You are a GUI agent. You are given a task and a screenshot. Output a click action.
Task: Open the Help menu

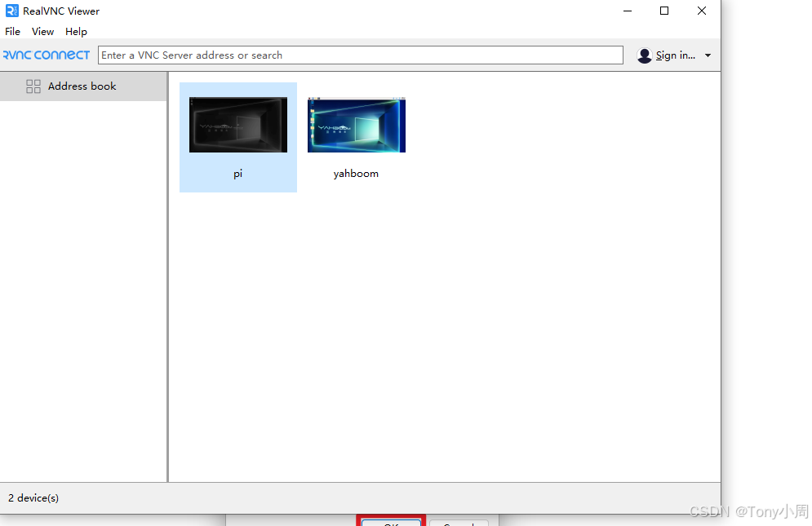[76, 32]
